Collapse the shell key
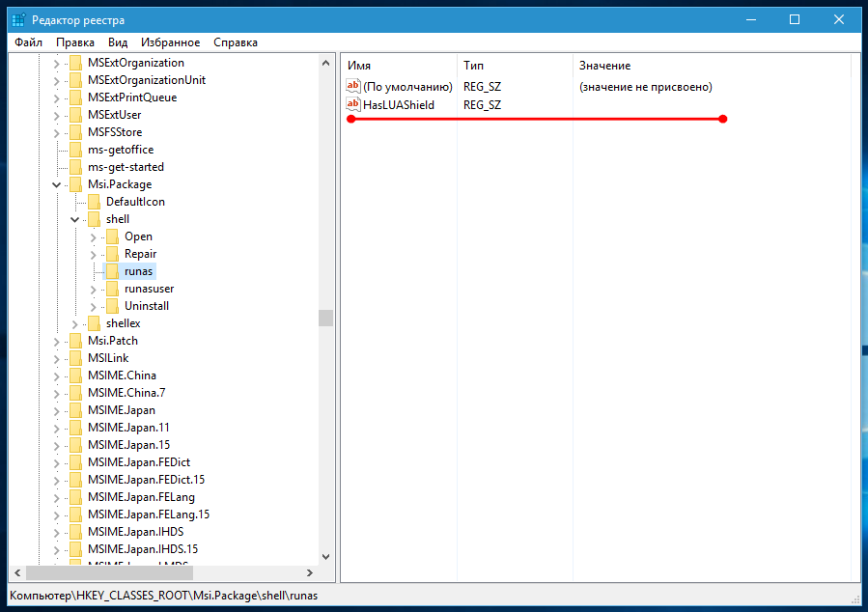The width and height of the screenshot is (868, 612). point(74,219)
